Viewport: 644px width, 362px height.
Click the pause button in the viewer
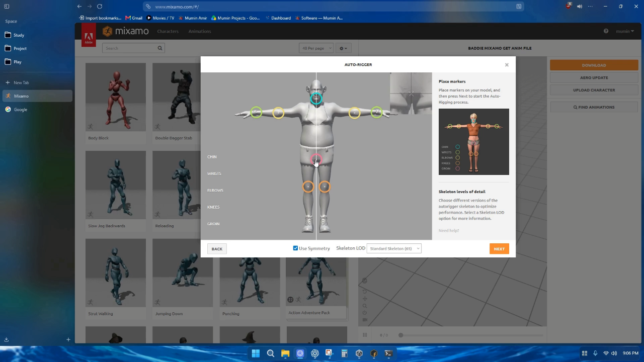pos(365,335)
